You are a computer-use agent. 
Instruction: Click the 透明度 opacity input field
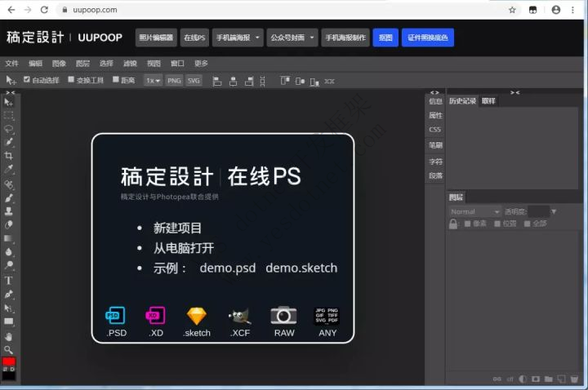538,211
